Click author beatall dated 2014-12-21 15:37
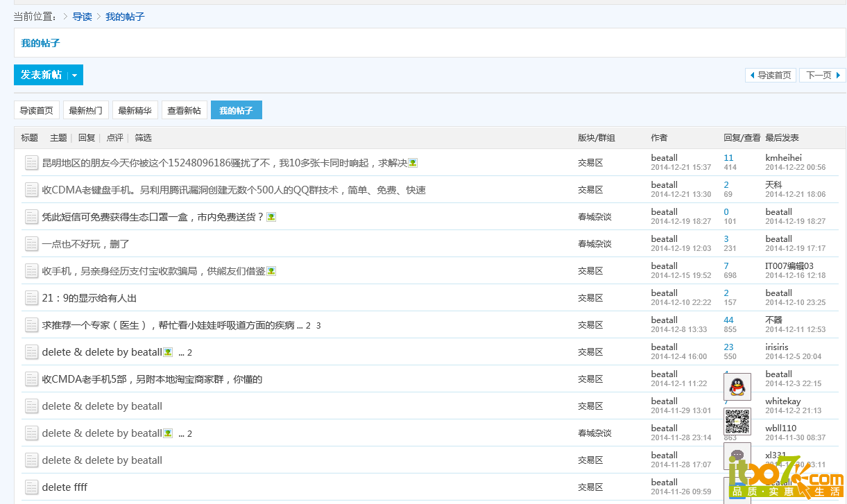 [665, 158]
